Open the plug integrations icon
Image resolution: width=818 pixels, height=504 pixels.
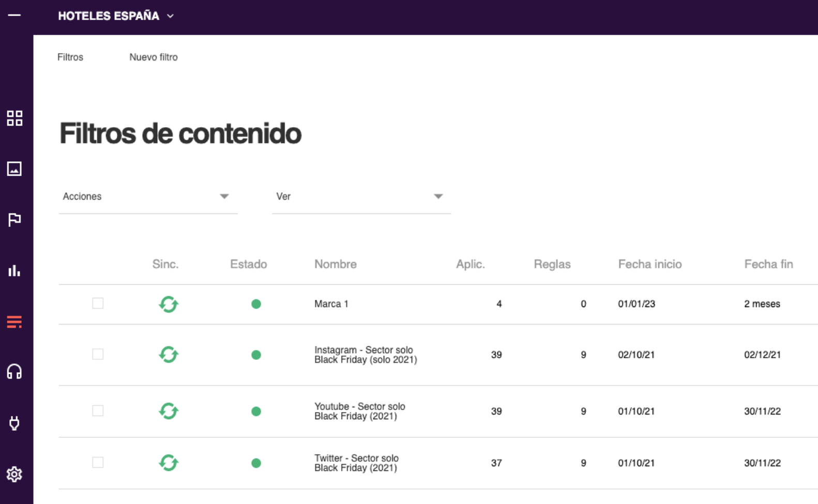14,423
